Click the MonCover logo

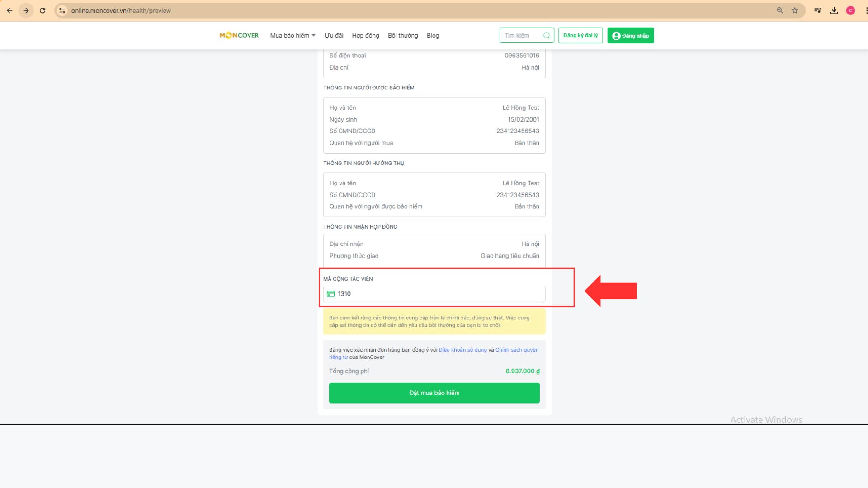[x=239, y=35]
